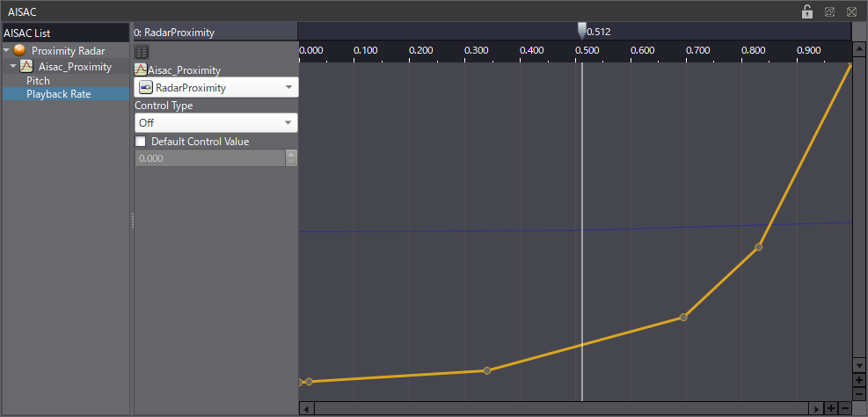Click the graph icon beside the Aisac_Proximity label
Image resolution: width=868 pixels, height=417 pixels.
[141, 70]
